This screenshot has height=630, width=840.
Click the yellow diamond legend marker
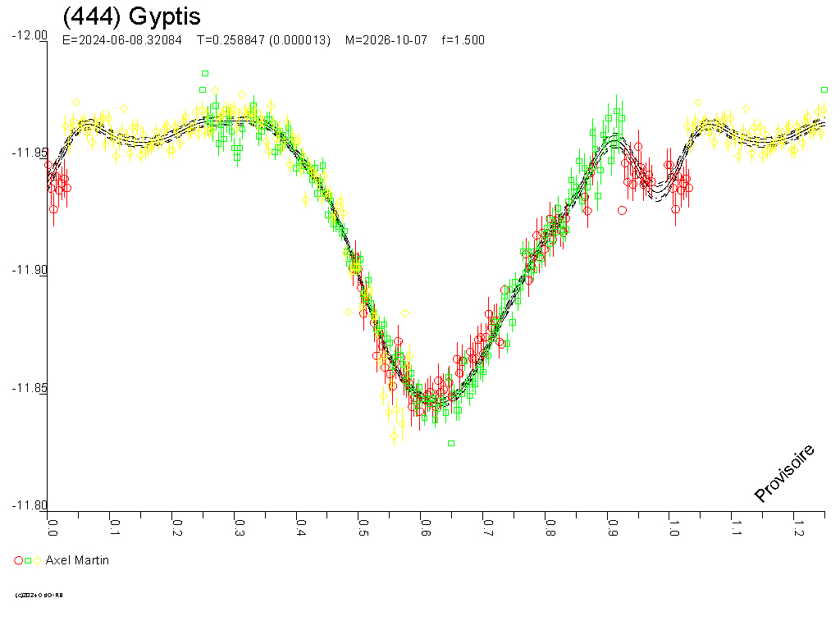(37, 560)
